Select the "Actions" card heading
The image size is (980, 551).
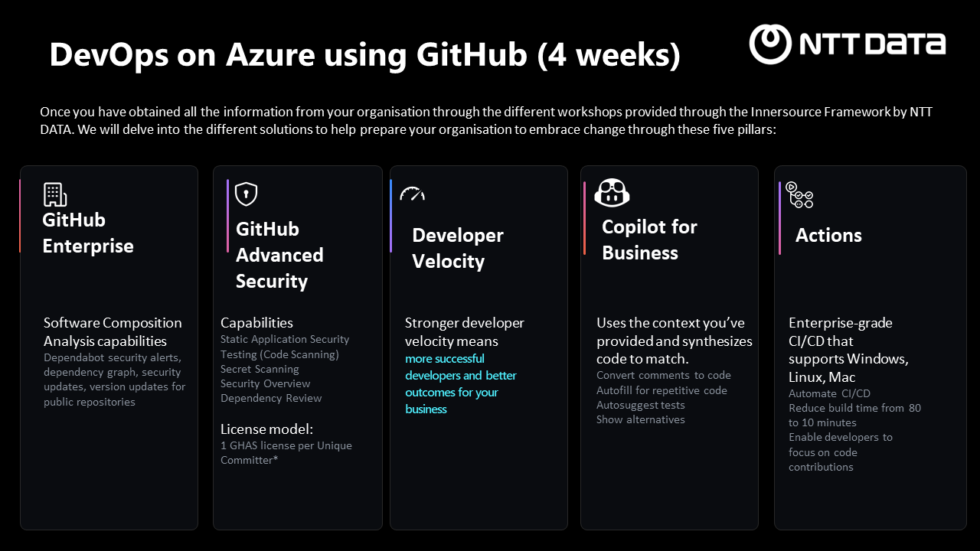(x=828, y=235)
